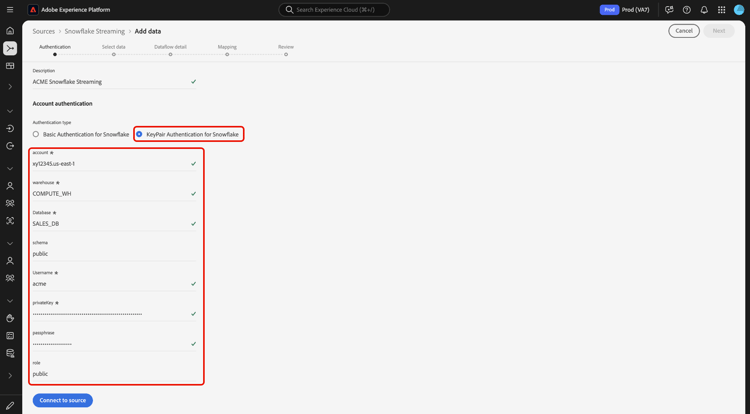The image size is (750, 414).
Task: Click the 'Authentication type' label
Action: coord(52,123)
